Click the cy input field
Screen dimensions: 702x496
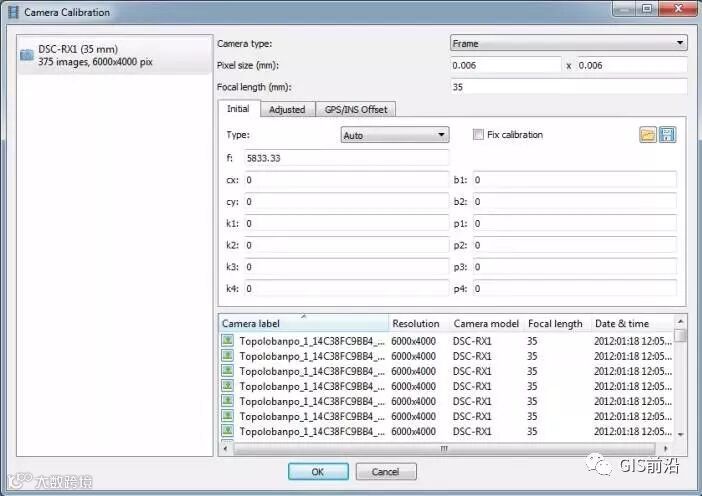347,202
